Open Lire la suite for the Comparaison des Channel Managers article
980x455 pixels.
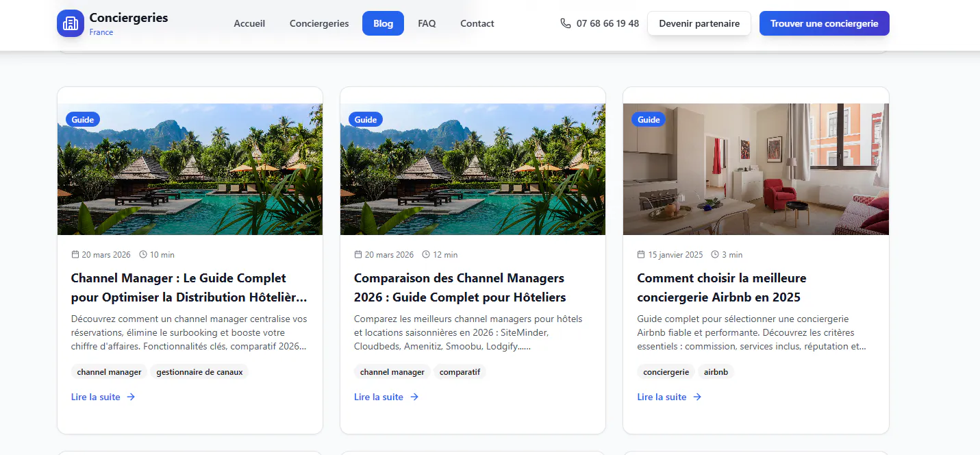(x=386, y=397)
